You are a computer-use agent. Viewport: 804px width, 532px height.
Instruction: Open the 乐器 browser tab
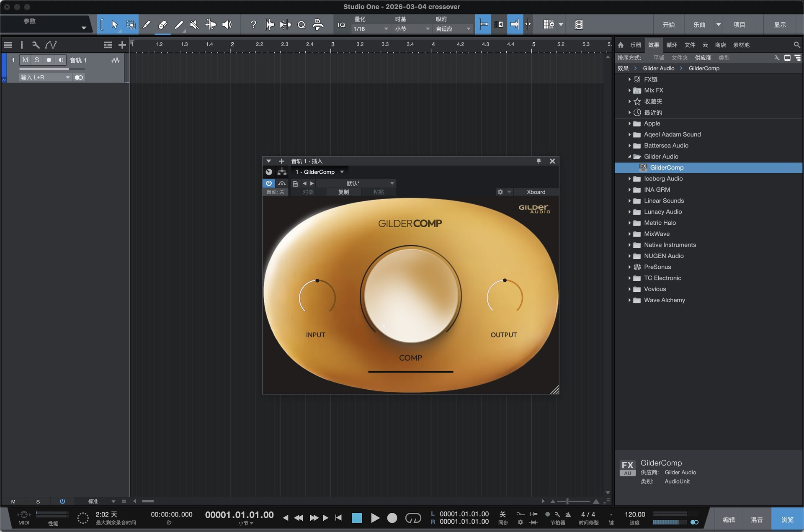click(635, 45)
